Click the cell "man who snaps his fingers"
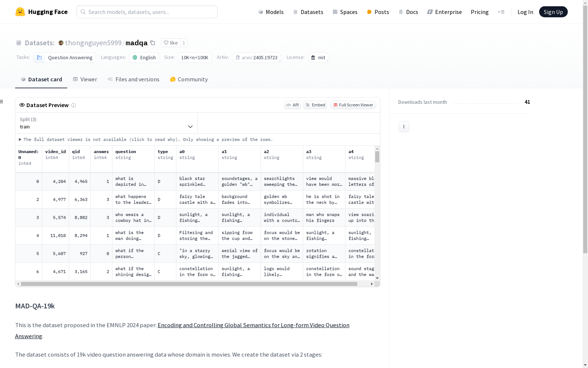Screen dimensions: 588x368 click(x=324, y=217)
